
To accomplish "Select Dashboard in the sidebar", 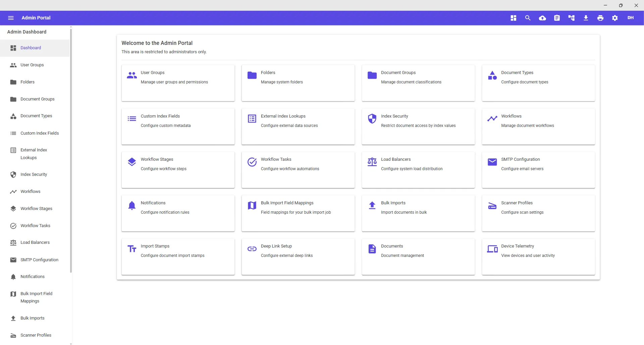I will 35,48.
